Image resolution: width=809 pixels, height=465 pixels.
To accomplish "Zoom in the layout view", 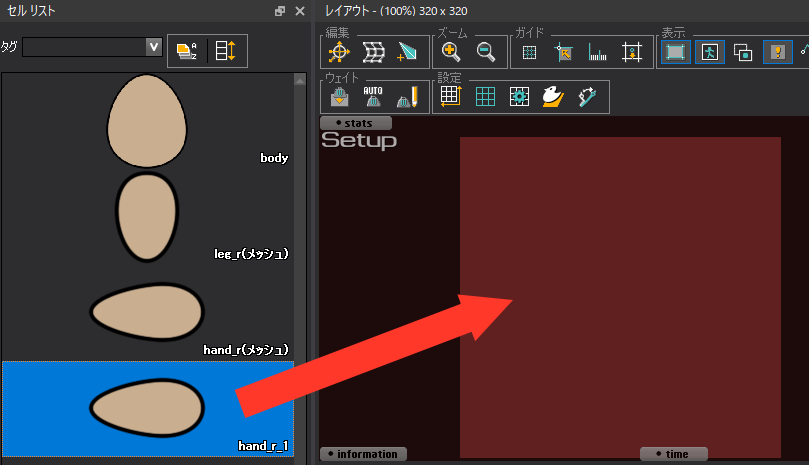I will [x=451, y=52].
